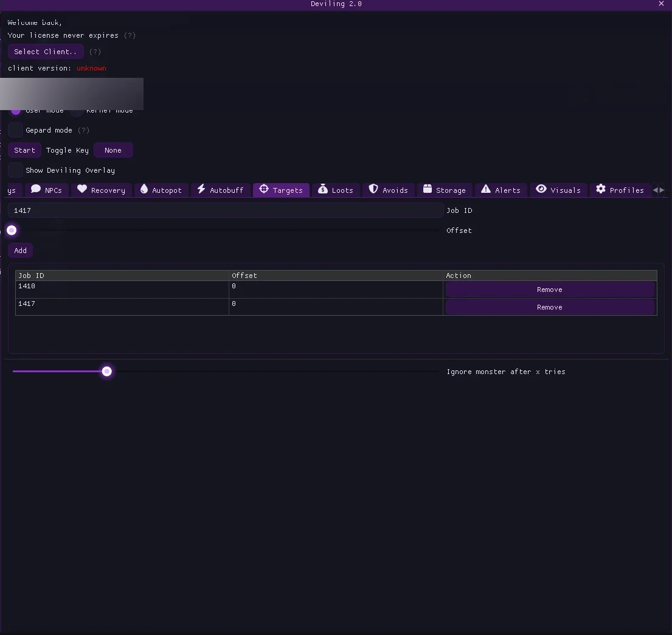The height and width of the screenshot is (635, 672).
Task: Click the Loots money bag icon
Action: [323, 189]
